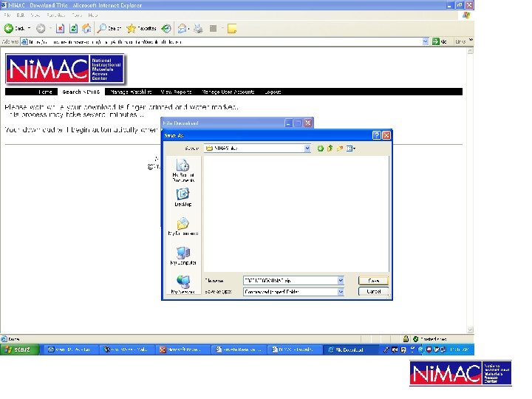Open the Back button history dropdown arrow
Viewport: 532px width, 399px height.
(x=30, y=29)
